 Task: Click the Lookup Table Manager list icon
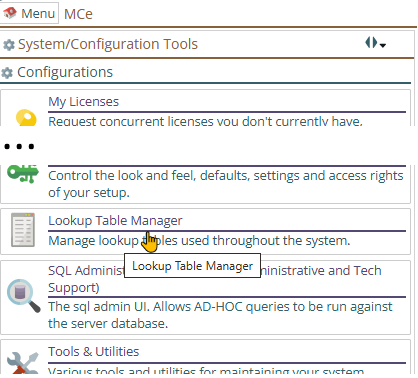[23, 230]
